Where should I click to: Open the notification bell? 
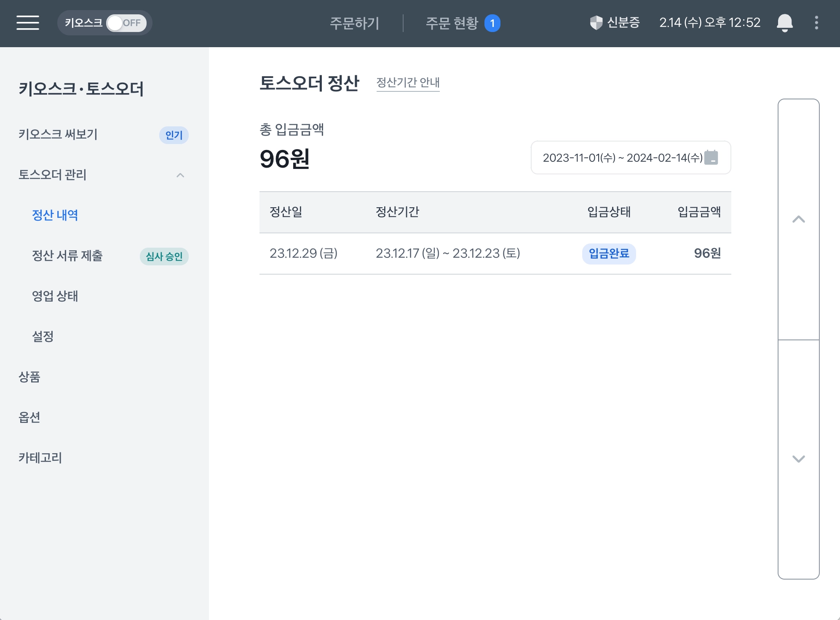click(784, 23)
